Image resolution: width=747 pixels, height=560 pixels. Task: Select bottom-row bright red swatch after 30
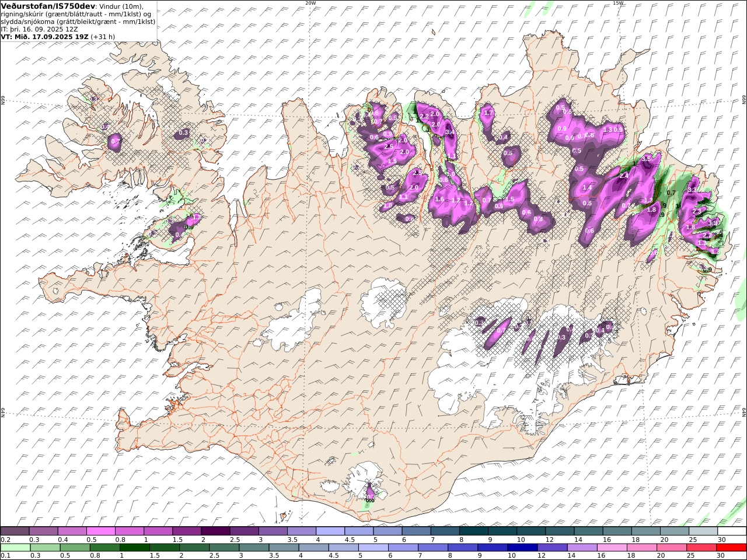pos(731,548)
